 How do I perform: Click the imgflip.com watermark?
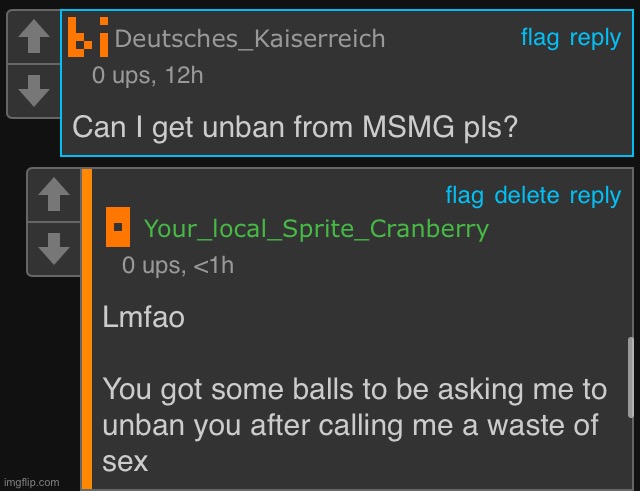tap(31, 482)
